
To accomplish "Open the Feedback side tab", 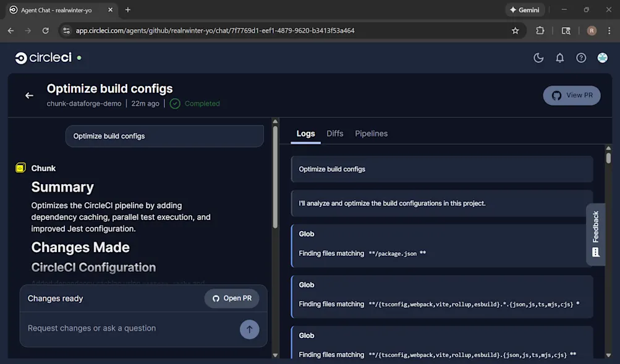I will [595, 234].
